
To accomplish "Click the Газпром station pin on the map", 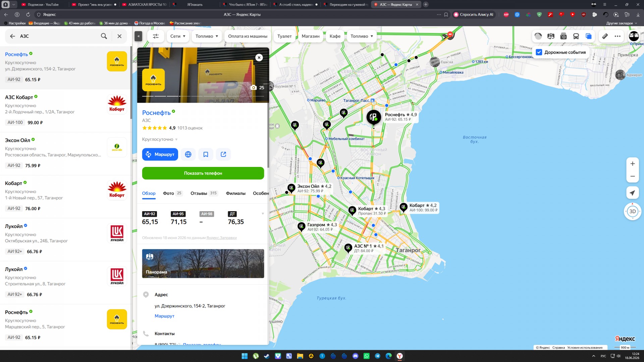I will point(301,227).
